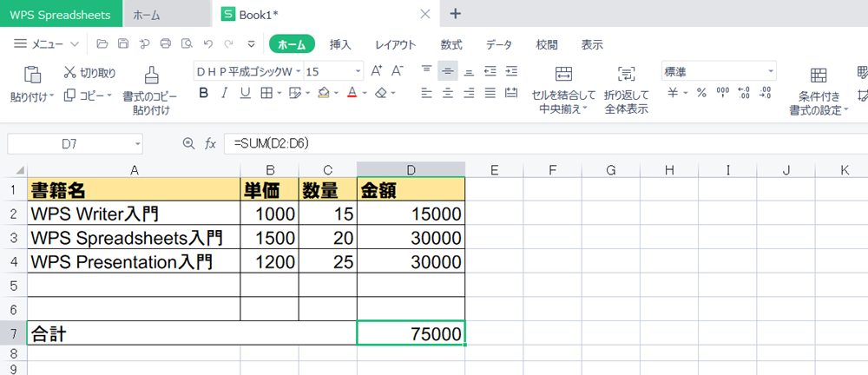Open Print Preview from quick access toolbar
This screenshot has width=868, height=375.
pos(187,44)
